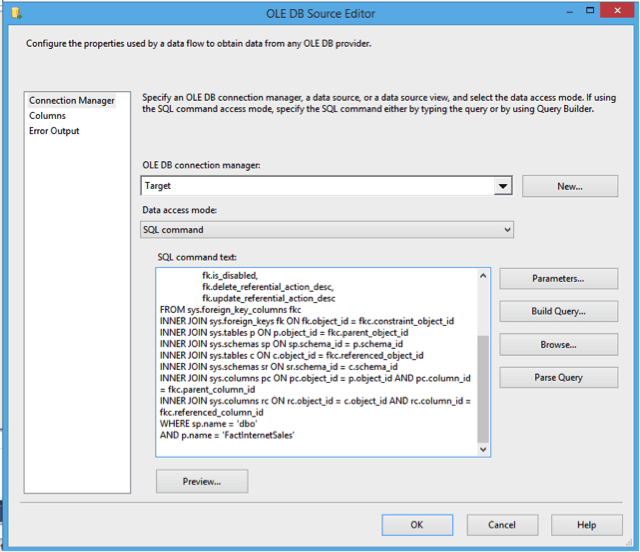Click Parse Query button
The width and height of the screenshot is (640, 552).
(x=558, y=377)
